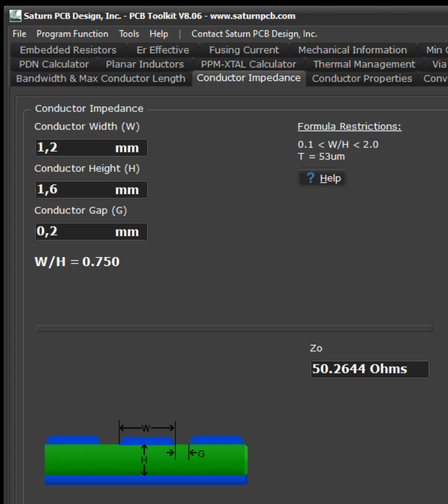Select the Planar Inductors tab
Image resolution: width=448 pixels, height=504 pixels.
(145, 64)
